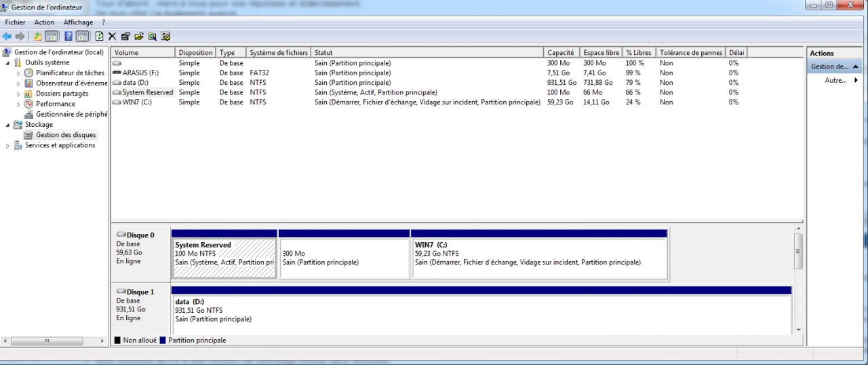Image resolution: width=868 pixels, height=365 pixels.
Task: Click the Disque 1 disk icon
Action: (x=121, y=292)
